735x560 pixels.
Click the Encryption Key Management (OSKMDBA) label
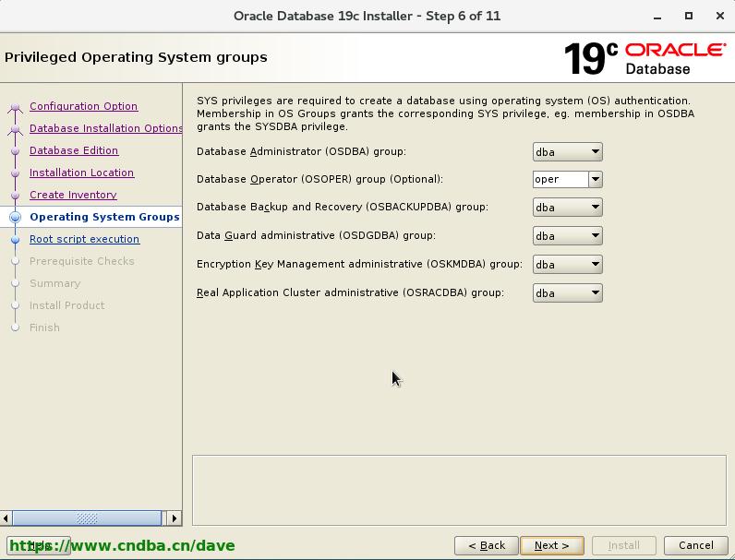point(359,264)
